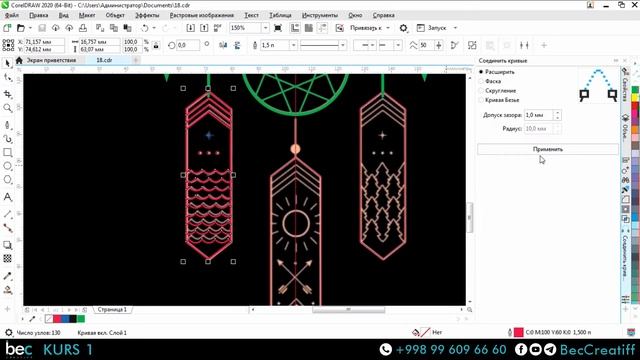Click the Применить button
Viewport: 640px width, 360px height.
pos(548,149)
